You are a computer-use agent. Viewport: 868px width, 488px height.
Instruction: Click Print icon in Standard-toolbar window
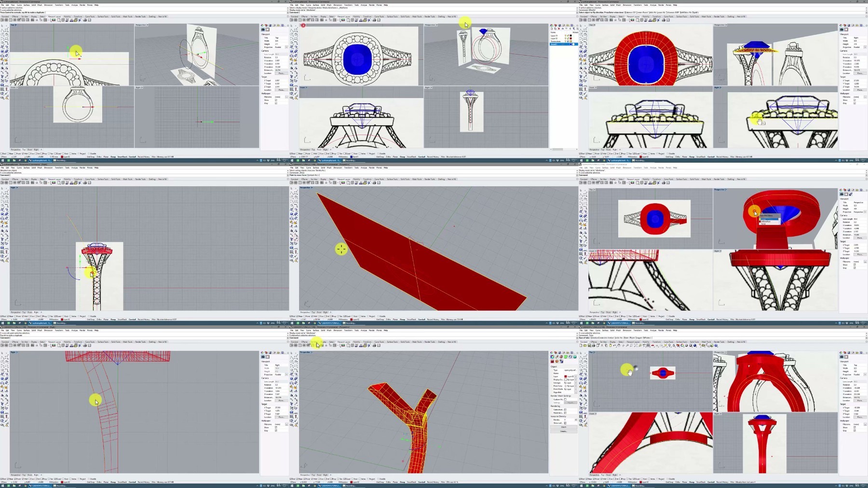coord(594,346)
